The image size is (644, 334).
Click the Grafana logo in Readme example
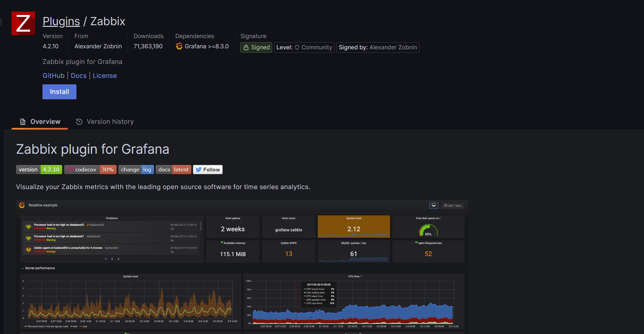point(22,205)
